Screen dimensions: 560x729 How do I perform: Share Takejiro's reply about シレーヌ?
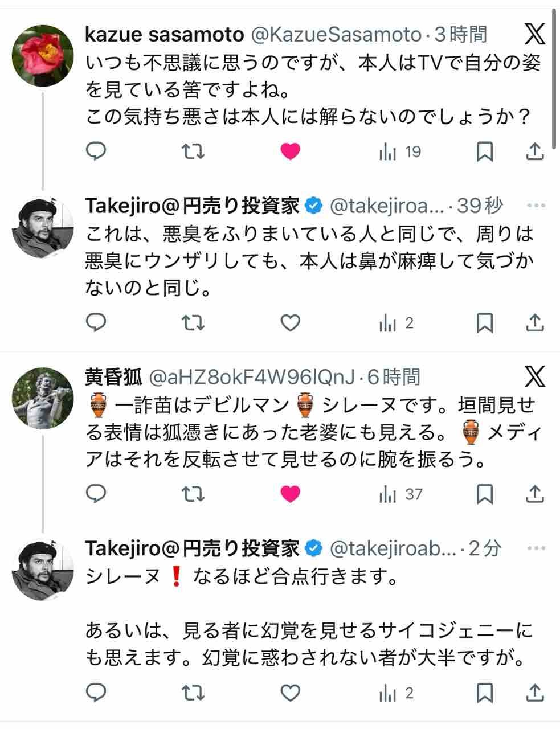point(534,693)
